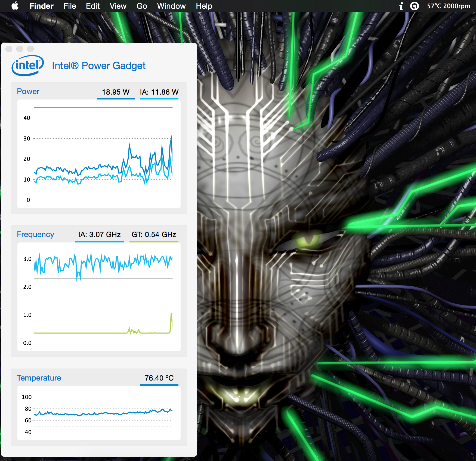Close the Intel Power Gadget window
476x461 pixels.
tap(9, 49)
